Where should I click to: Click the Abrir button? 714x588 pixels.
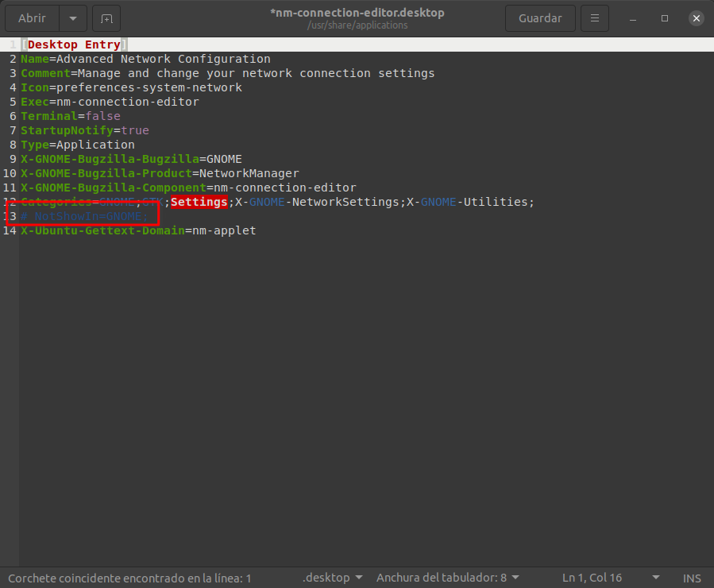(33, 18)
